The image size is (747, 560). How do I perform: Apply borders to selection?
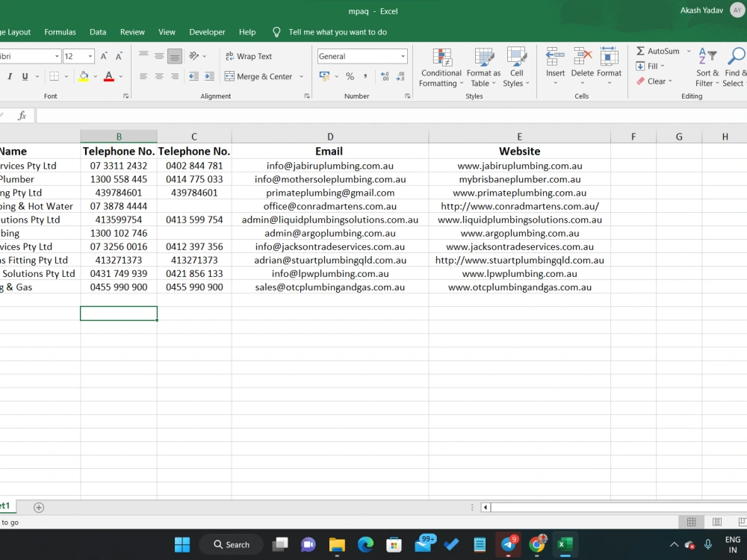(x=55, y=76)
